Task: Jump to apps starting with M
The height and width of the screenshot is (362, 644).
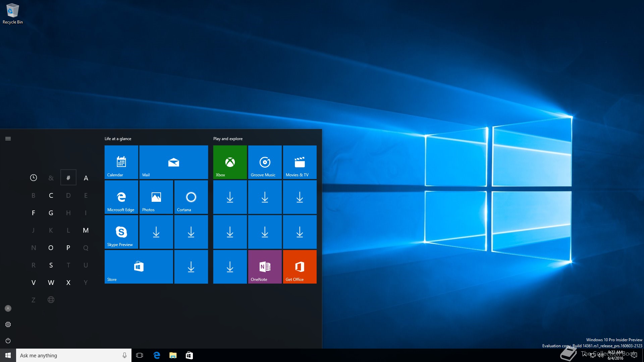Action: tap(86, 230)
